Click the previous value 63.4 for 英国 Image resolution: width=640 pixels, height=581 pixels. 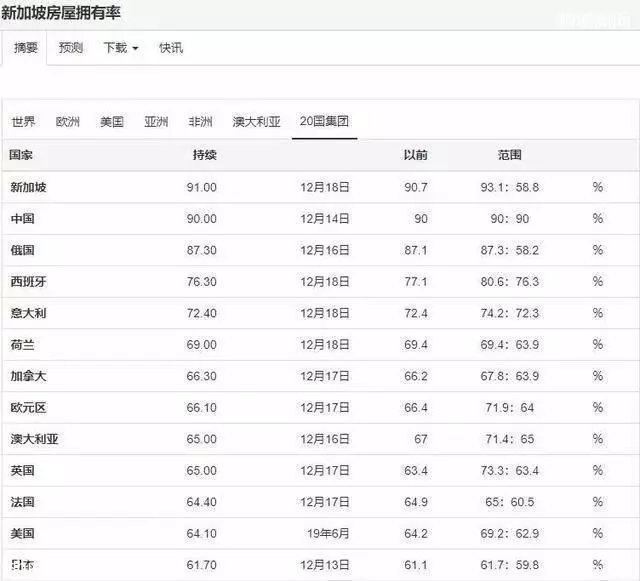416,470
